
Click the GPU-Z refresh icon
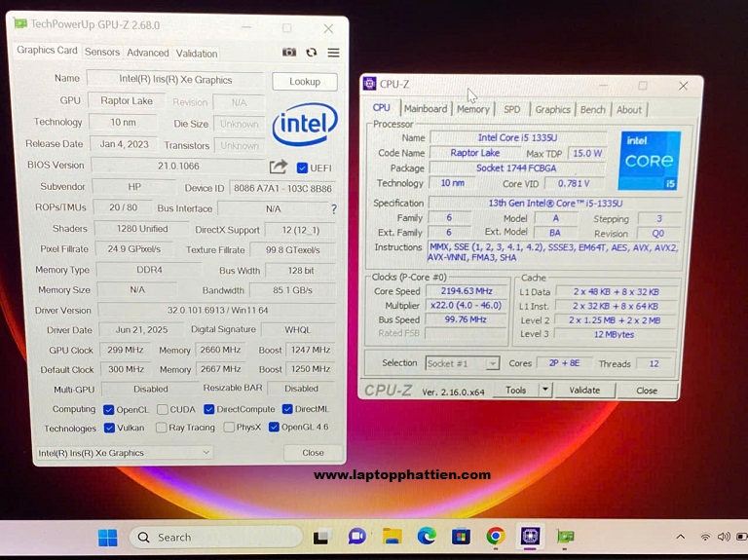click(312, 53)
